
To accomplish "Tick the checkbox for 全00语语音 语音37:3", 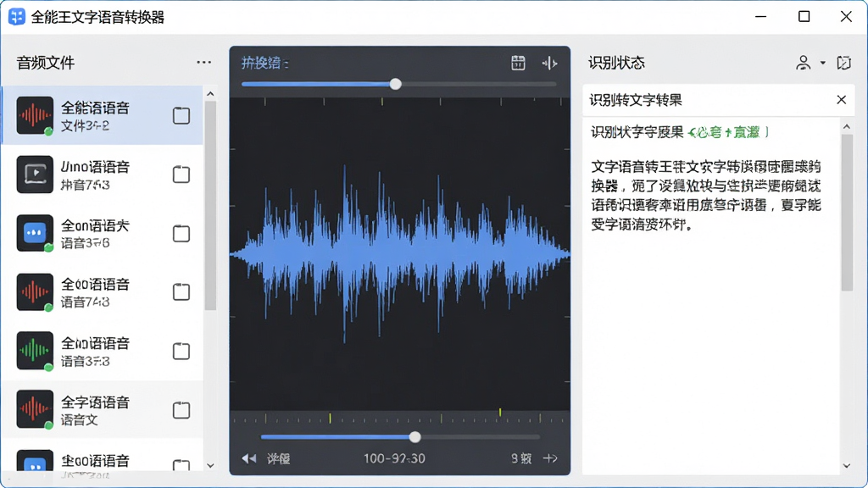I will [x=181, y=351].
